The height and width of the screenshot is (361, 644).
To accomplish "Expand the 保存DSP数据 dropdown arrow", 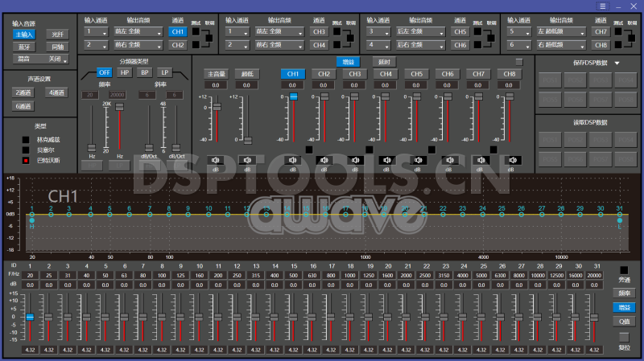I will [617, 63].
